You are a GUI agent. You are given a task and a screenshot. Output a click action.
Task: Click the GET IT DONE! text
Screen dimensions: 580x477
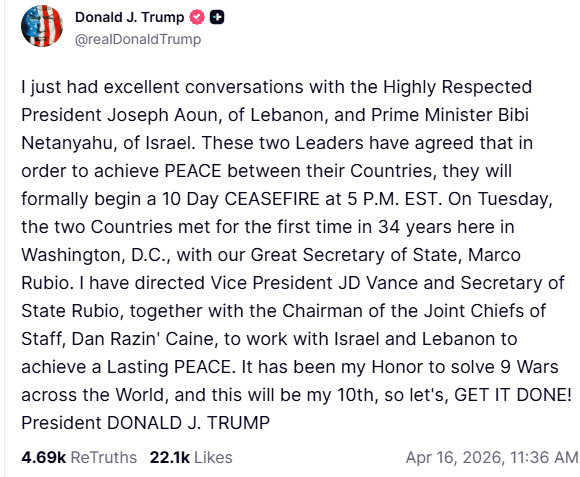tap(513, 395)
